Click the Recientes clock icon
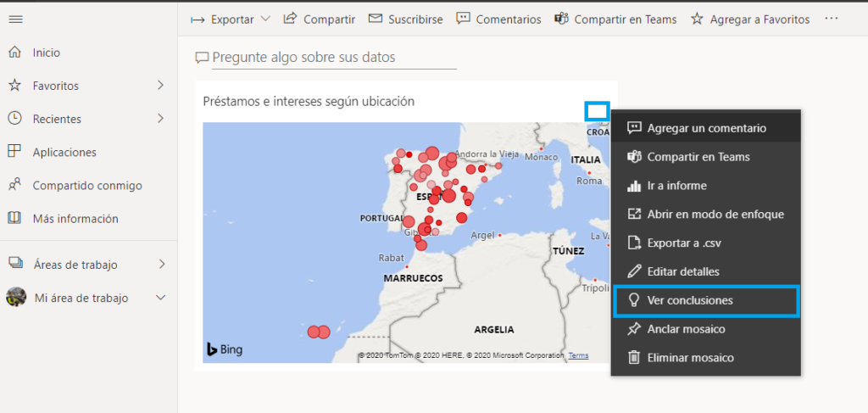 click(x=15, y=119)
